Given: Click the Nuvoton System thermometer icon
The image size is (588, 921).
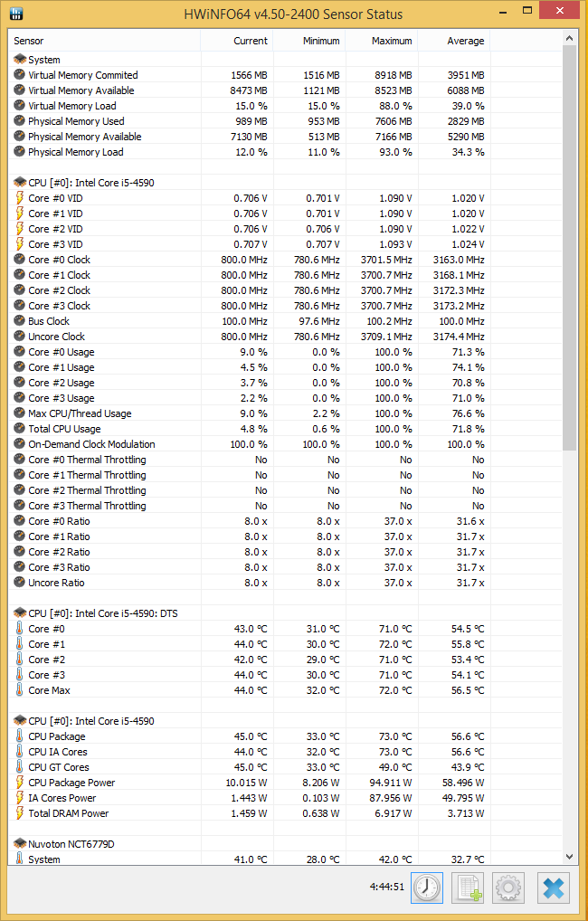Looking at the screenshot, I should 19,859.
